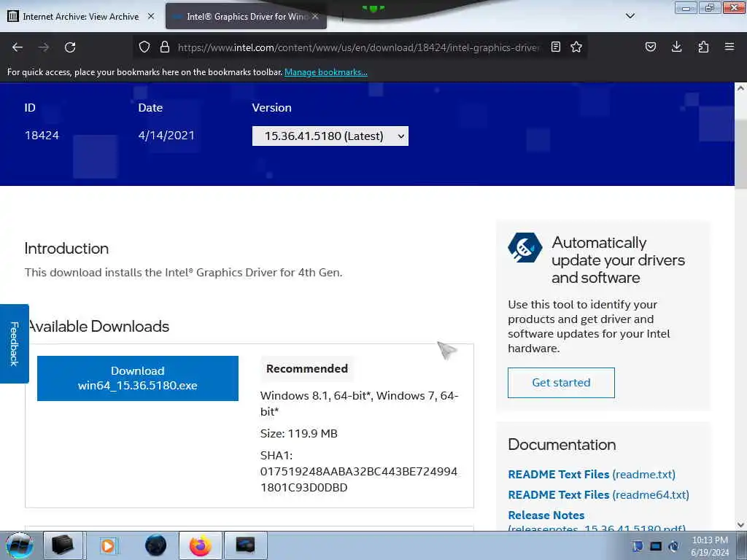
Task: Click the Show desktop strip
Action: point(742,545)
